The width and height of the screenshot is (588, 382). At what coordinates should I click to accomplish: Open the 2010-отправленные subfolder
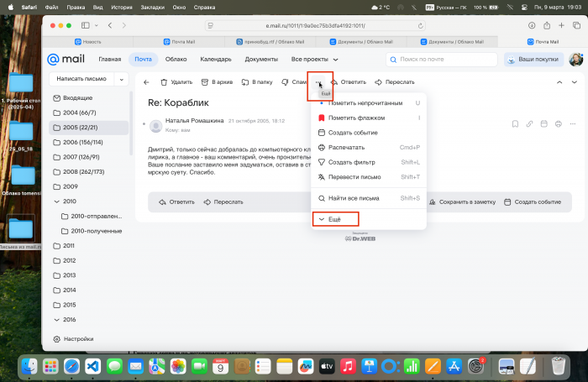point(92,217)
